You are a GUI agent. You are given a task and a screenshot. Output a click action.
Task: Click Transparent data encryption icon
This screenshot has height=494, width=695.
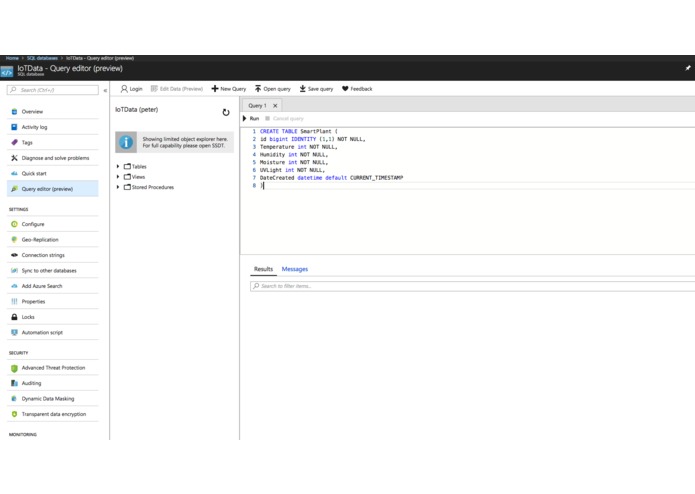click(14, 414)
